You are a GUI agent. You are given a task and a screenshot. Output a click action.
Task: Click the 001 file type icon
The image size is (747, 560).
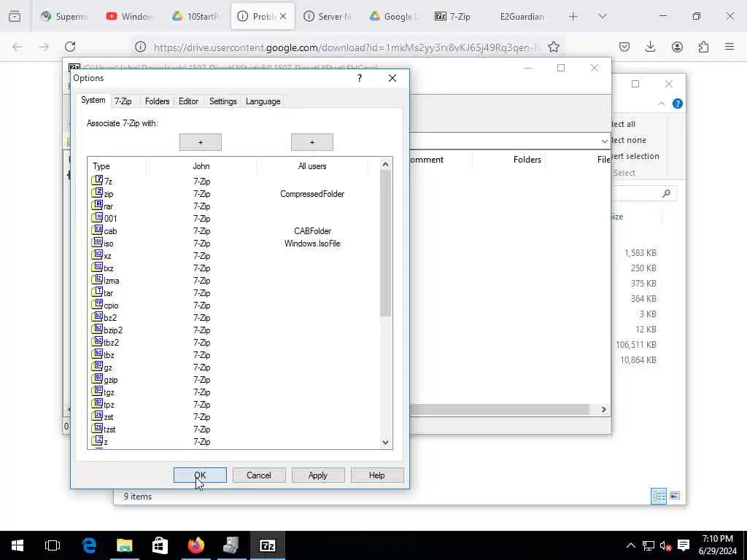pos(97,217)
